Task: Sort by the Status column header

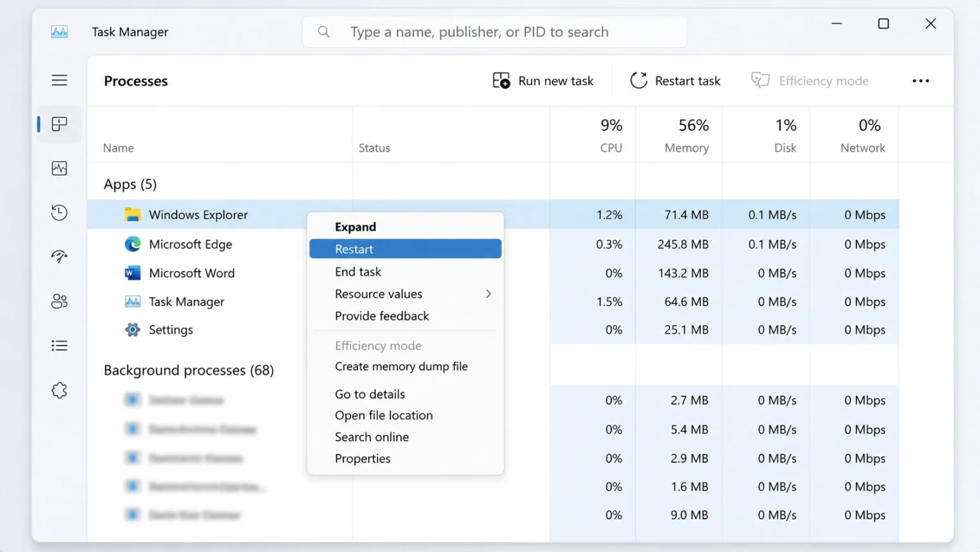Action: (374, 148)
